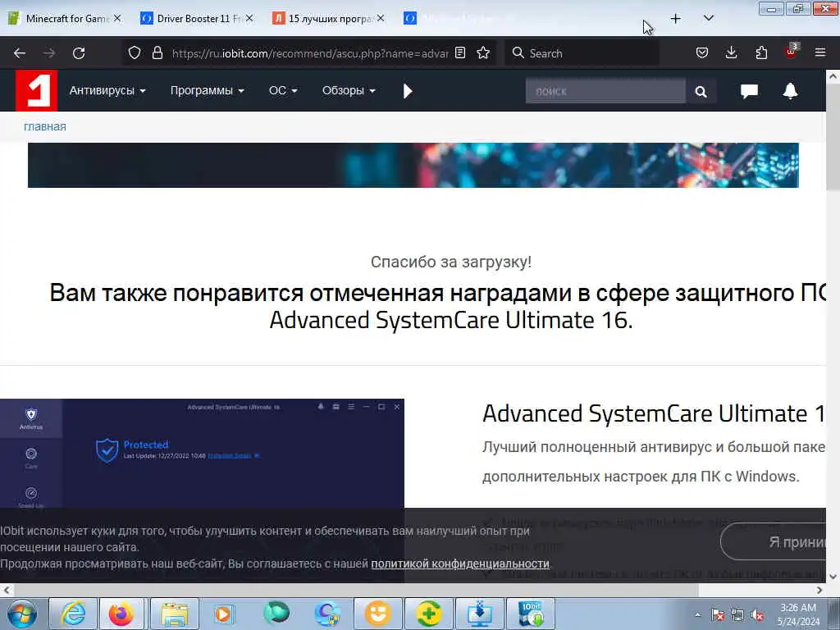
Task: Click scroll up arrow
Action: click(x=833, y=76)
